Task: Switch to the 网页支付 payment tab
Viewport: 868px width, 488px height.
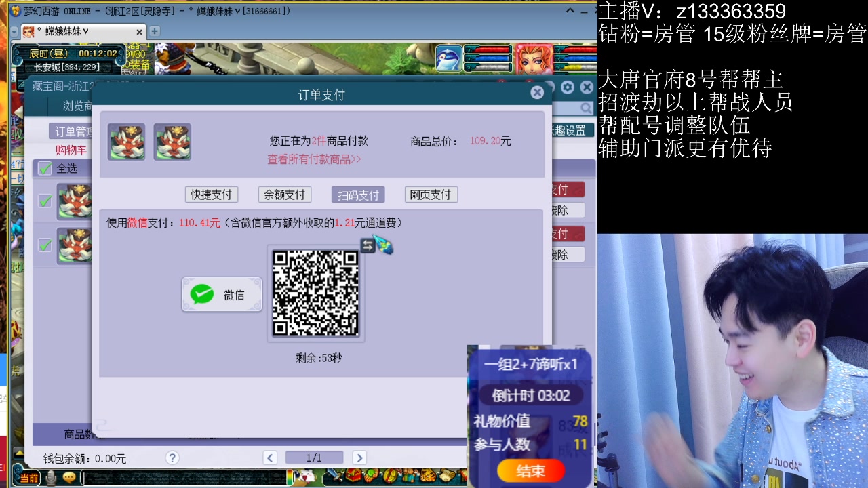Action: coord(431,195)
